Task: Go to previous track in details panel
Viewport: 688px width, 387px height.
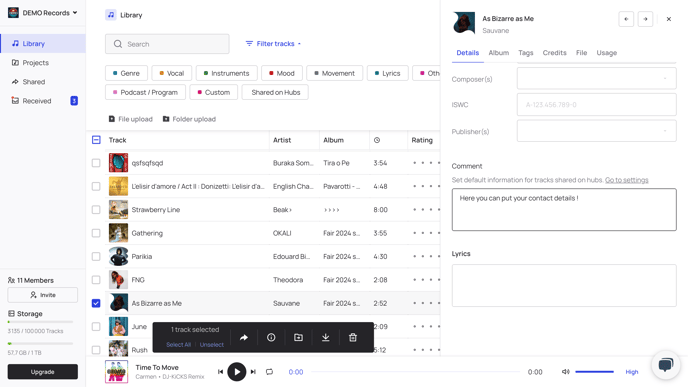Action: click(626, 19)
